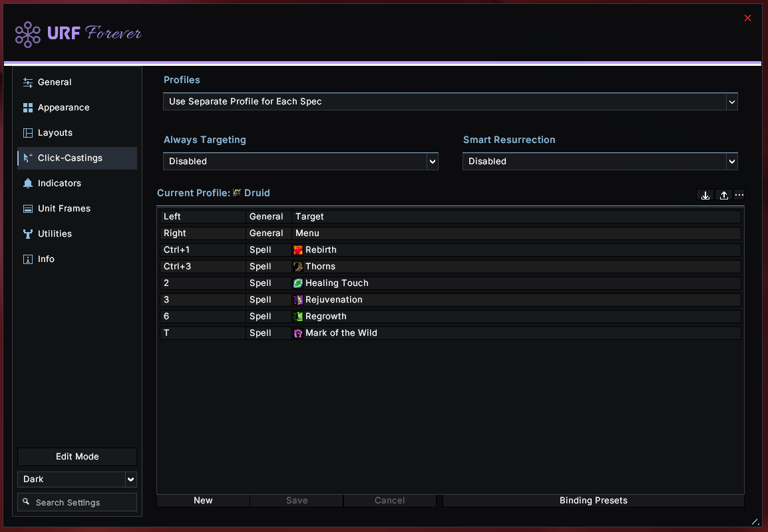Click the Healing Touch spell icon

tap(297, 283)
